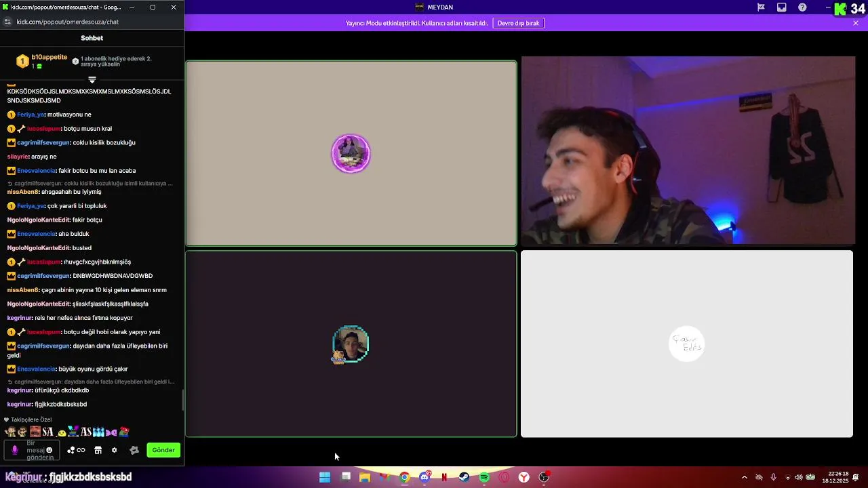This screenshot has width=868, height=488.
Task: Insert the waving character emote
Action: point(11,432)
